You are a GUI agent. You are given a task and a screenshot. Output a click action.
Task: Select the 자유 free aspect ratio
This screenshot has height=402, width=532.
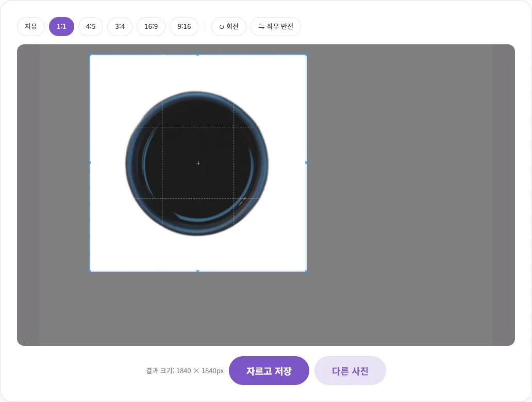(31, 26)
